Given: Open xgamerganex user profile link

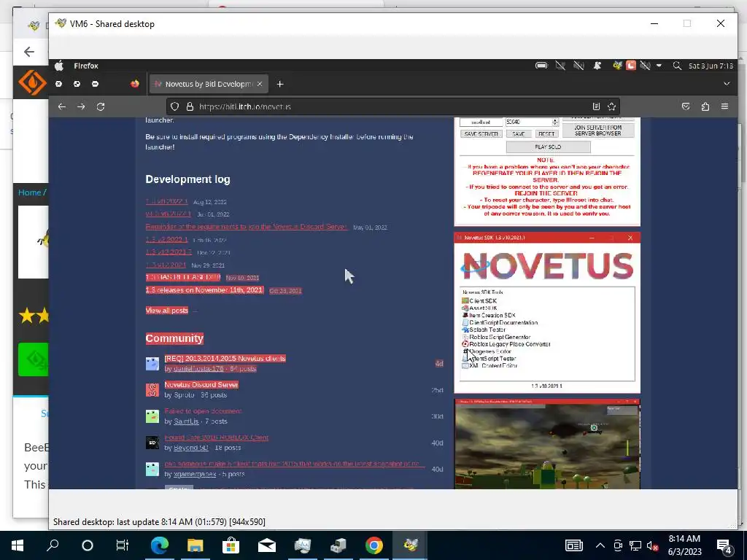Looking at the screenshot, I should [195, 474].
